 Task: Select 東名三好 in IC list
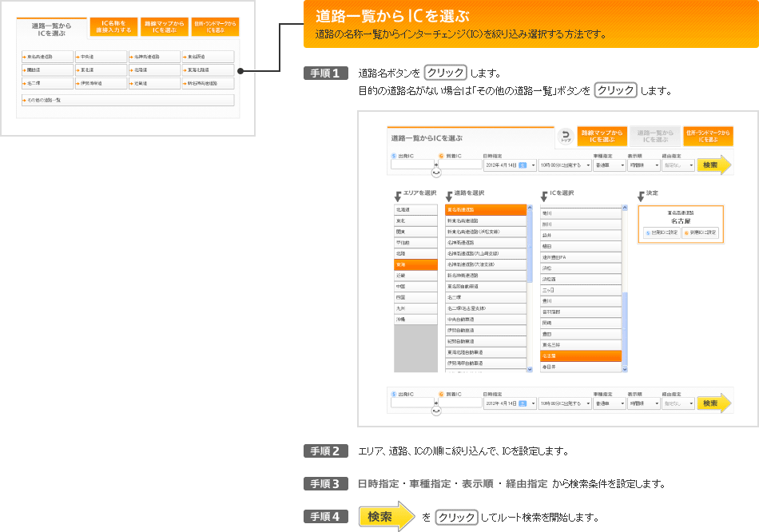point(581,344)
